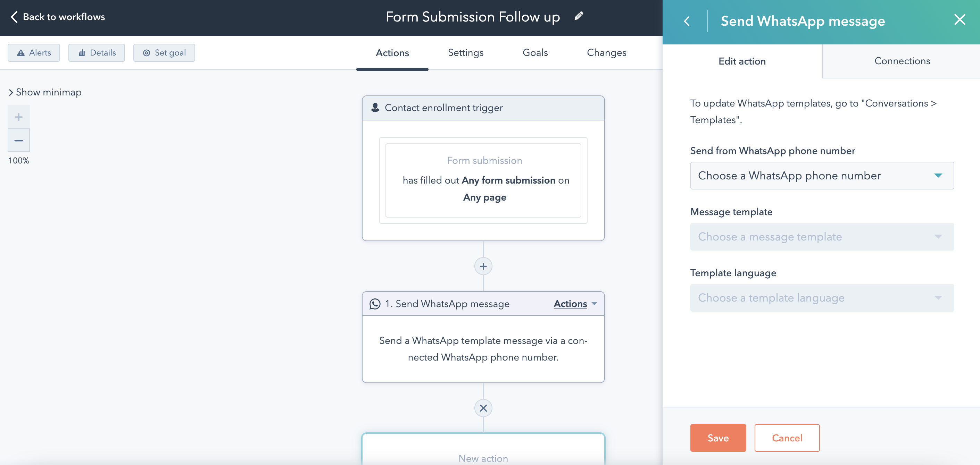980x465 pixels.
Task: Click Cancel to discard action changes
Action: coord(787,438)
